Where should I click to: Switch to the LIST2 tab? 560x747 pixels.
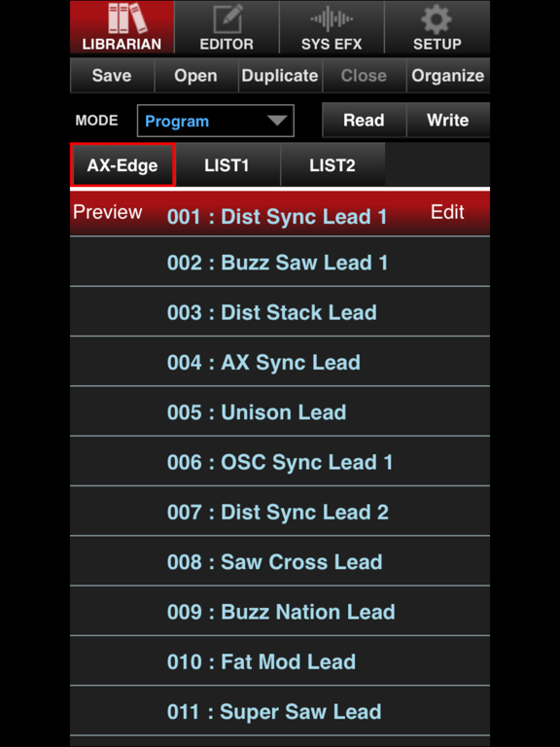coord(332,164)
